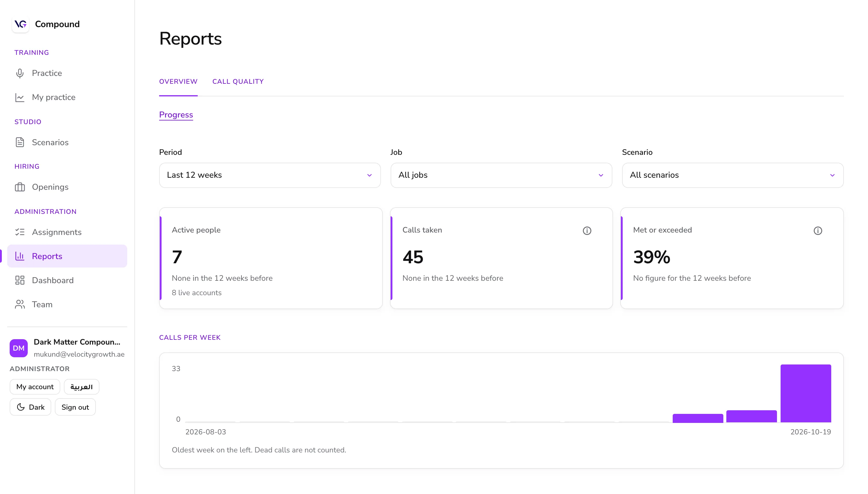Click the microphone icon next to Practice

coord(20,73)
